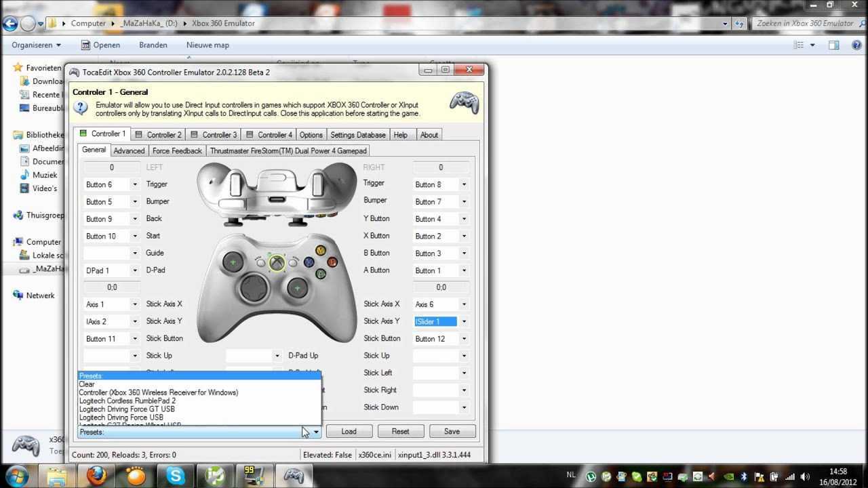
Task: Click the x360ce.ini status bar entry
Action: pyautogui.click(x=375, y=455)
